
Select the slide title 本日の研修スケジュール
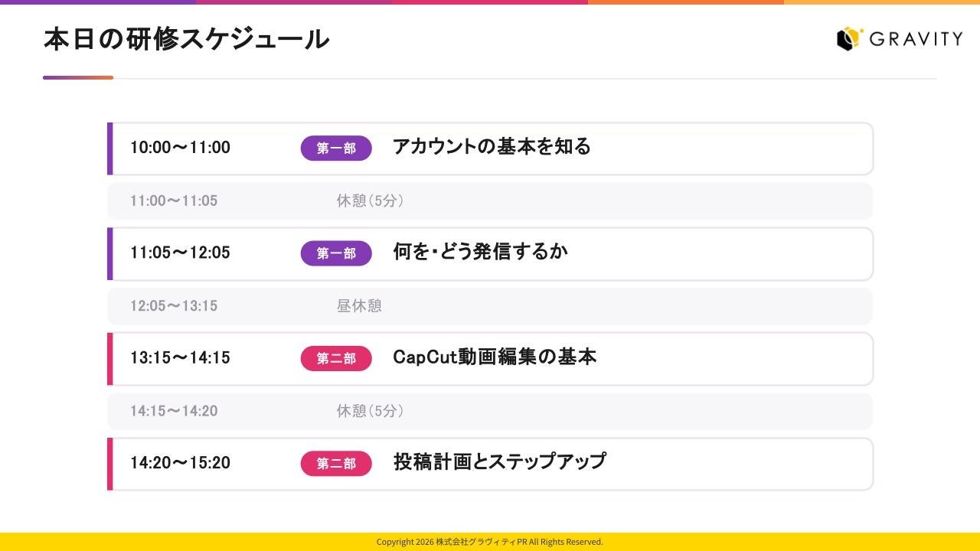186,39
